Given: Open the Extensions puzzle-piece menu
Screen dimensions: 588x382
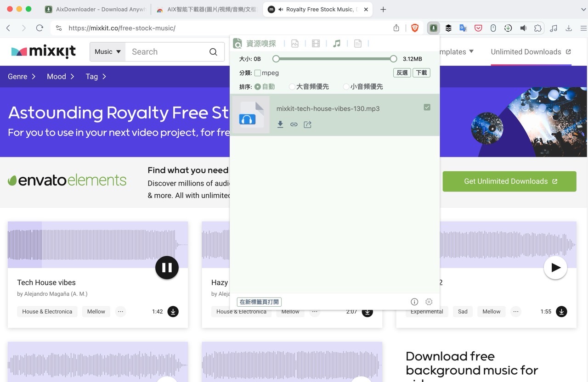Looking at the screenshot, I should point(537,28).
